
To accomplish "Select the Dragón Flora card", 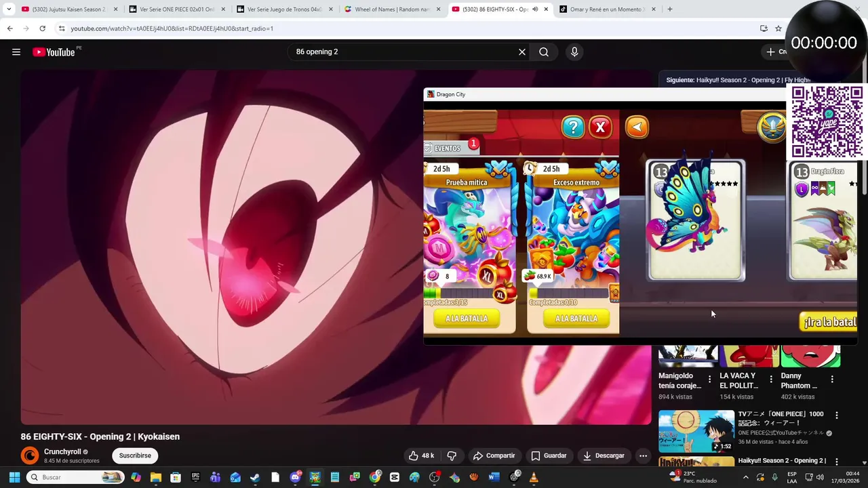I will (823, 220).
